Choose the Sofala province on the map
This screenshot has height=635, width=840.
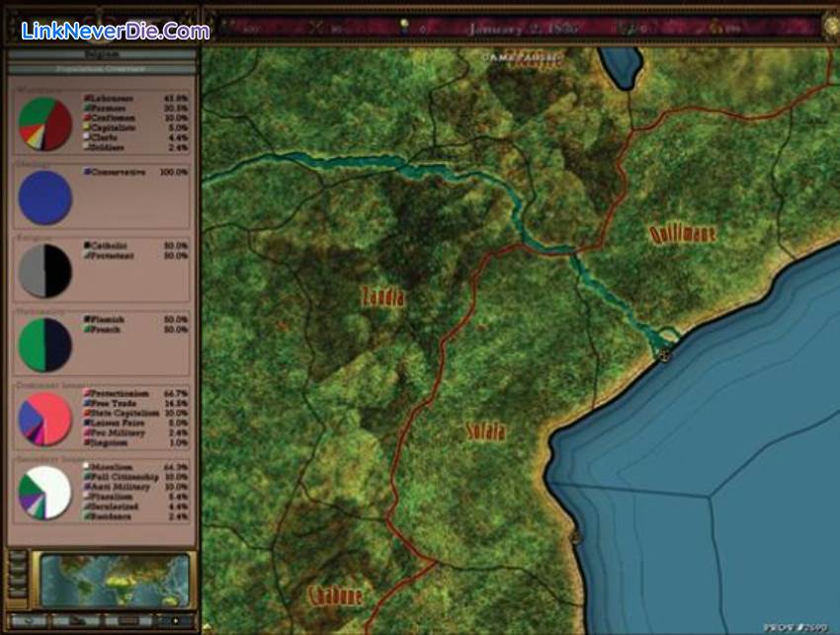[x=485, y=433]
